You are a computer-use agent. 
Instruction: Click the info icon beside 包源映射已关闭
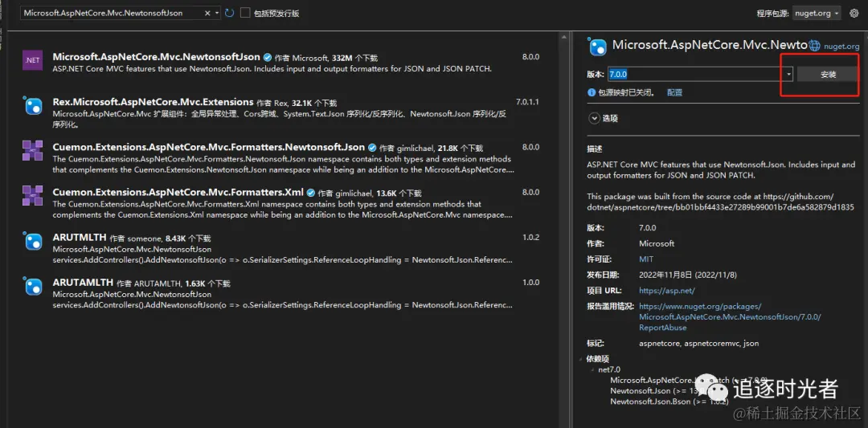[x=592, y=93]
